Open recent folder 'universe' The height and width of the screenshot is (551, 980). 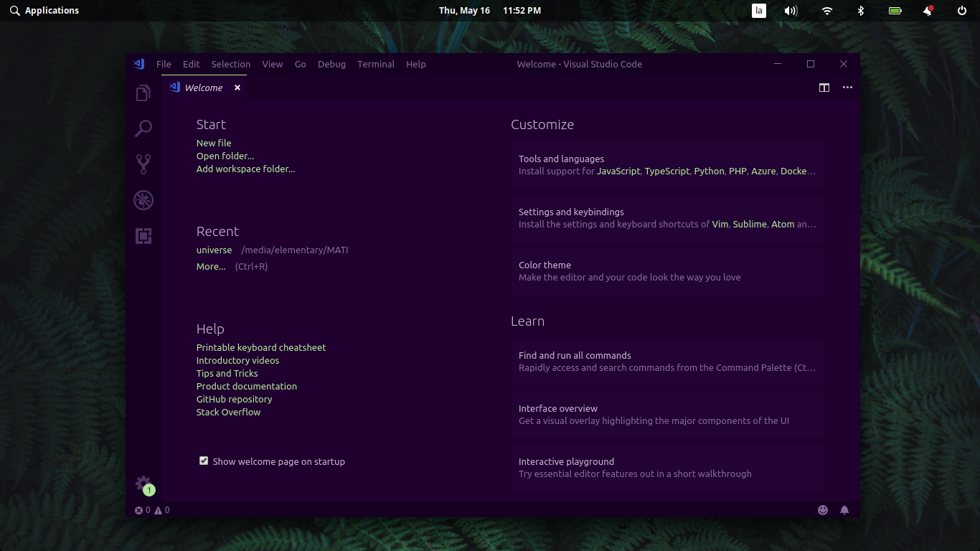[215, 250]
